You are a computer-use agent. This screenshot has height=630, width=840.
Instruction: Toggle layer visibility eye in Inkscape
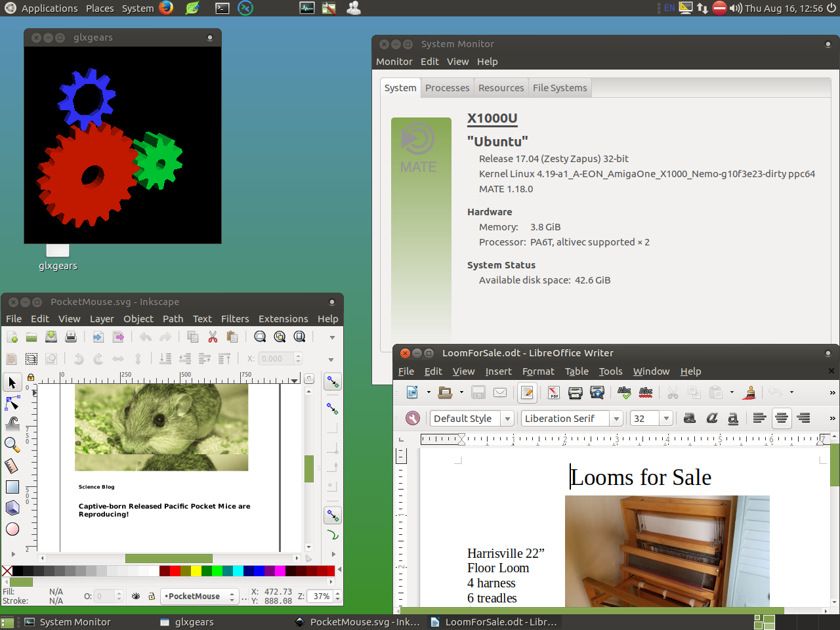(136, 596)
